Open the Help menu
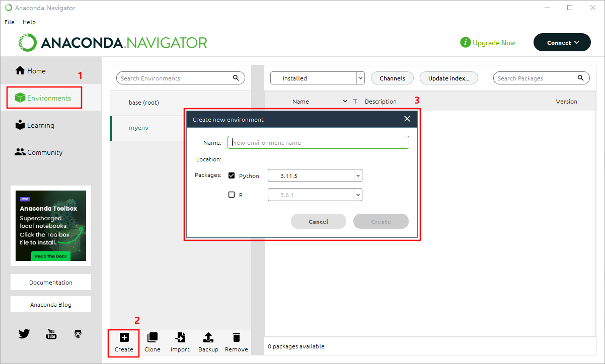Screen dimensions: 605x364 tap(29, 22)
